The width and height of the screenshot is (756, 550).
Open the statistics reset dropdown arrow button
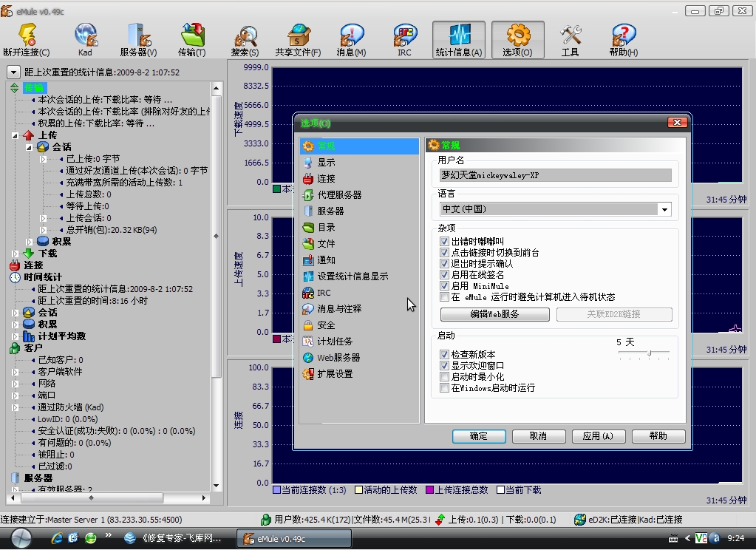[13, 72]
